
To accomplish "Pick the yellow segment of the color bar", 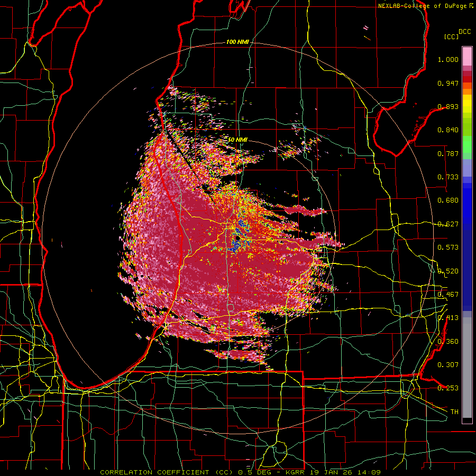I will (x=467, y=104).
